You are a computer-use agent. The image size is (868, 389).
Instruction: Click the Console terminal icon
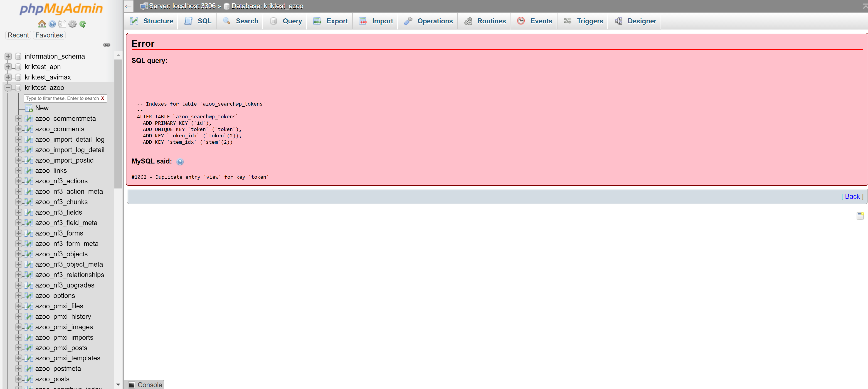(132, 385)
